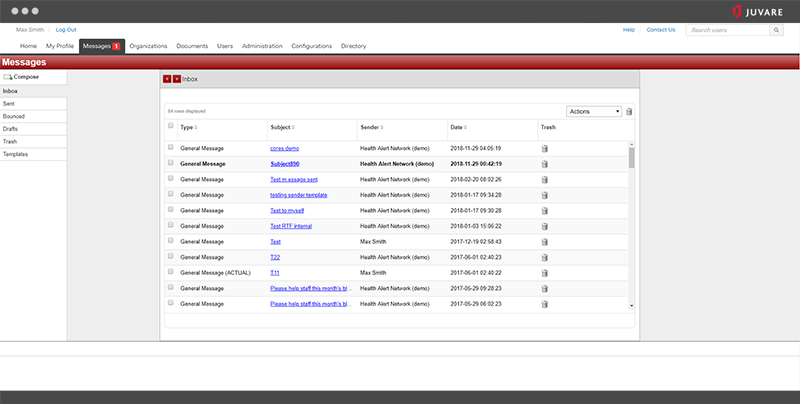The image size is (800, 404).
Task: Click the search magnifier icon
Action: (x=777, y=30)
